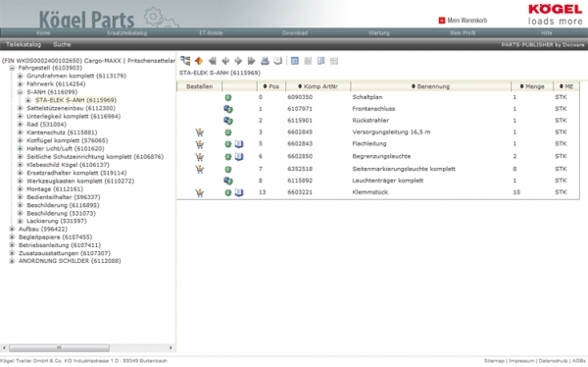The image size is (588, 367).
Task: Expand Kotflügel komplett (576065) node
Action: pyautogui.click(x=21, y=140)
